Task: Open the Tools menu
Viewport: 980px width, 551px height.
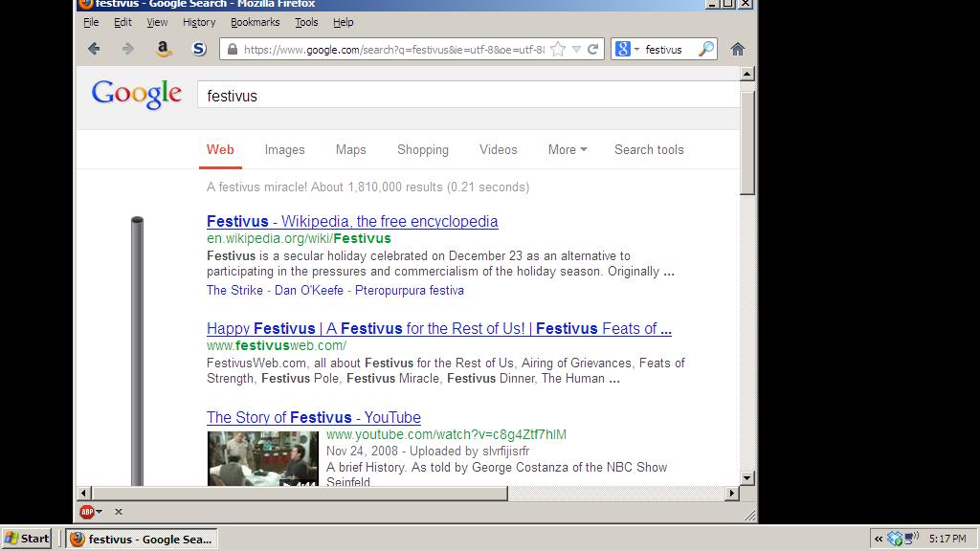Action: coord(306,23)
